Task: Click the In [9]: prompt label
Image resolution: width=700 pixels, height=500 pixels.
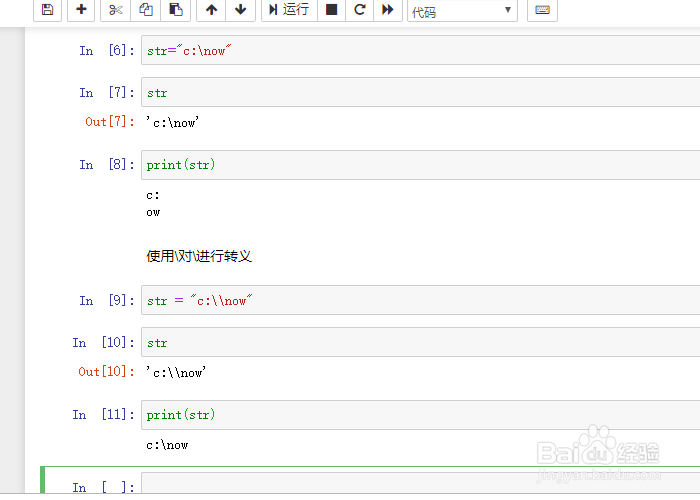Action: point(107,300)
